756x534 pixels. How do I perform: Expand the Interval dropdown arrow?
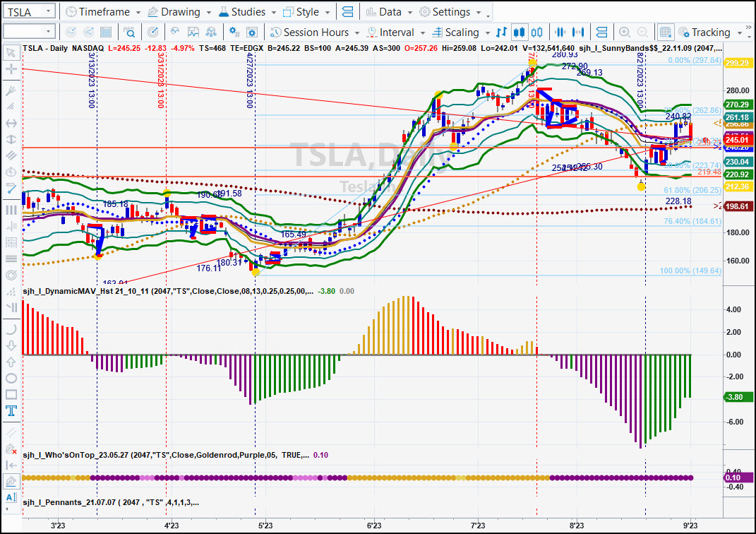click(422, 32)
